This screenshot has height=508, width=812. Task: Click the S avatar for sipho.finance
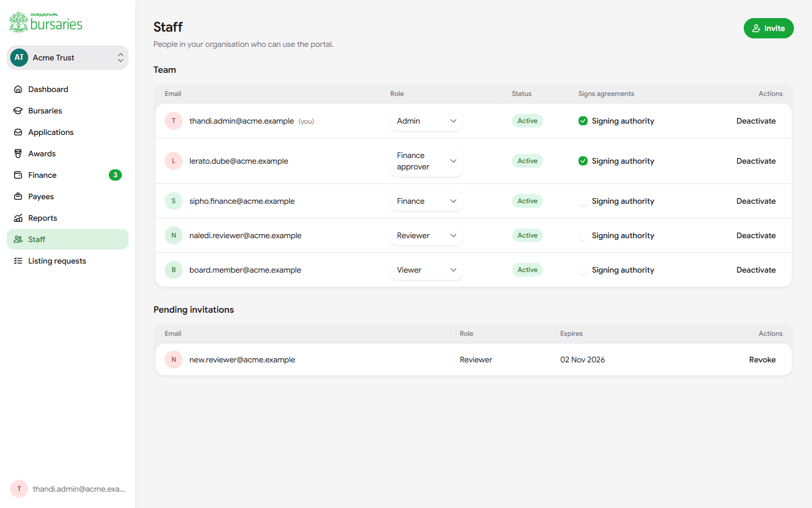[174, 201]
